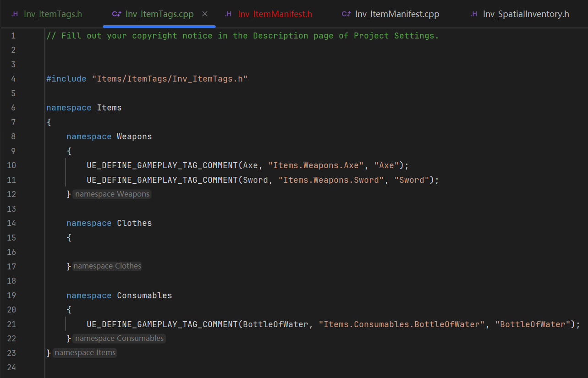Image resolution: width=588 pixels, height=378 pixels.
Task: Click the opening brace on line 15
Action: [69, 238]
